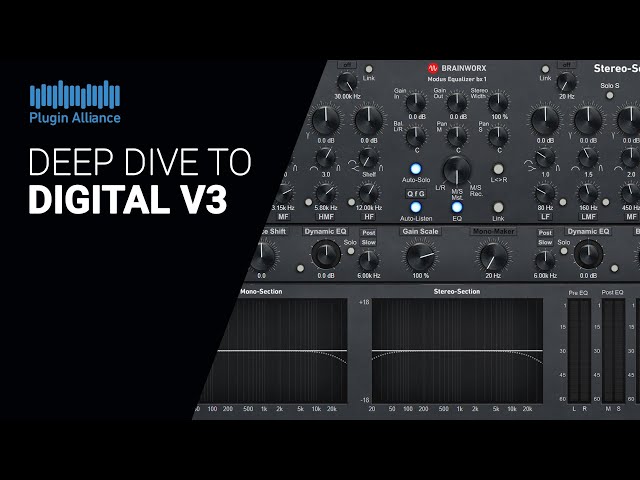Click the Q knob set to 3.0
Screen dimensions: 640x480
pyautogui.click(x=326, y=158)
